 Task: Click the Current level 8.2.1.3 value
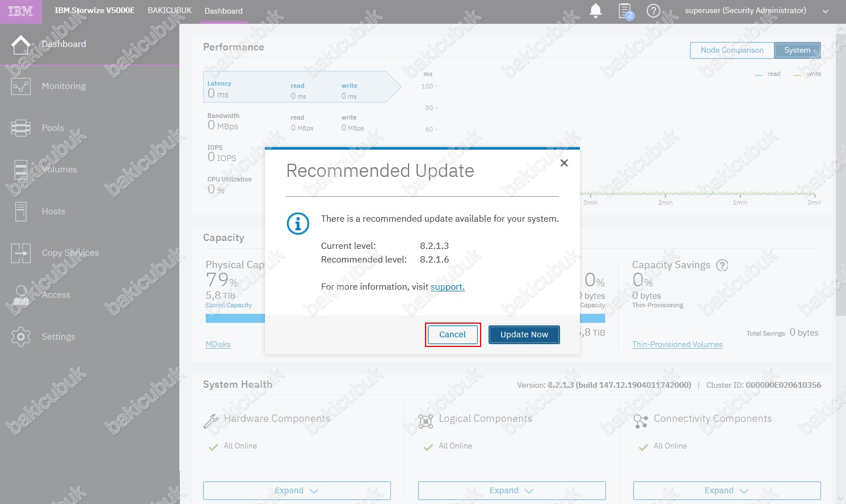[x=435, y=246]
